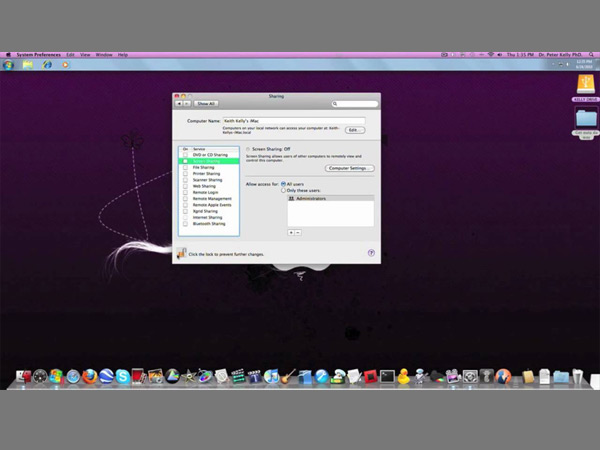
Task: Select the Administrators entry in users list
Action: 331,199
